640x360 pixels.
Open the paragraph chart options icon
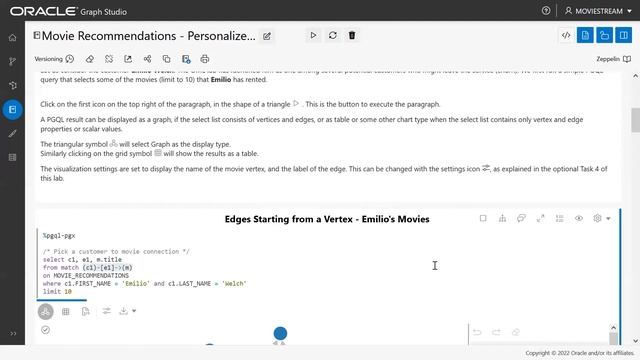pyautogui.click(x=502, y=218)
